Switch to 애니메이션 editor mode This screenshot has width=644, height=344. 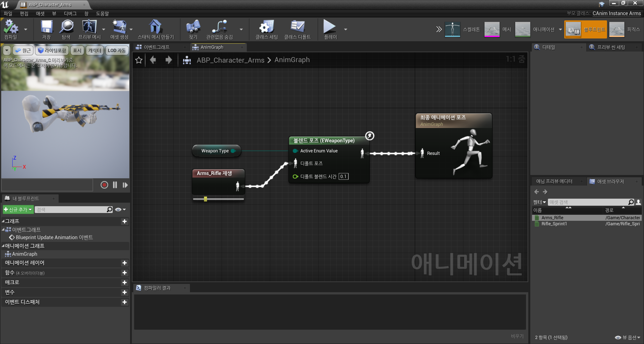click(535, 29)
